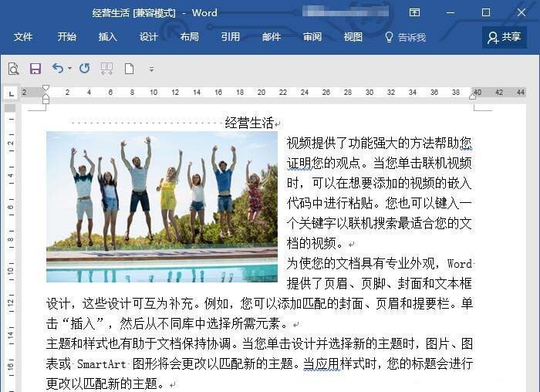Open the ribbon display options icon
Screen dimensions: 540x392
(414, 13)
